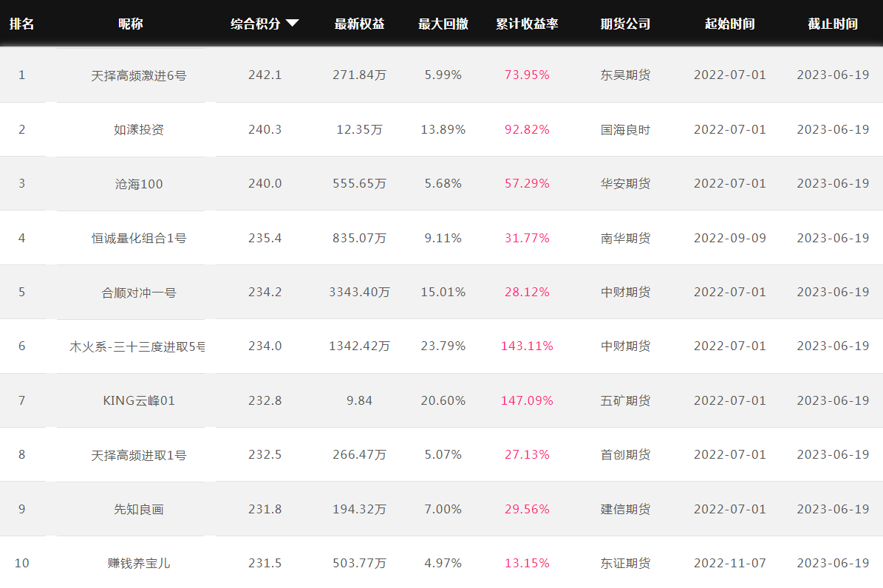Select score value 232.8
The height and width of the screenshot is (588, 883).
pyautogui.click(x=265, y=401)
